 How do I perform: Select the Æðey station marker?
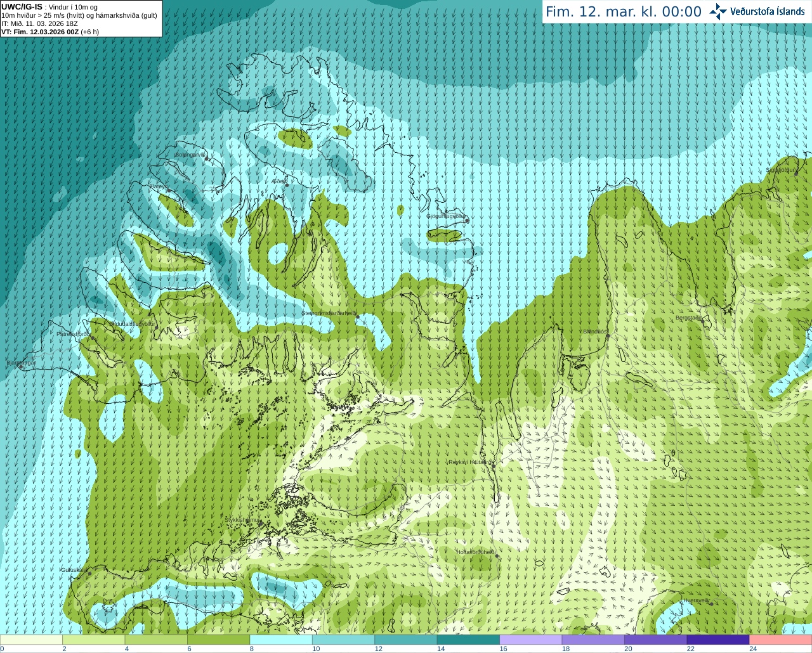[287, 185]
